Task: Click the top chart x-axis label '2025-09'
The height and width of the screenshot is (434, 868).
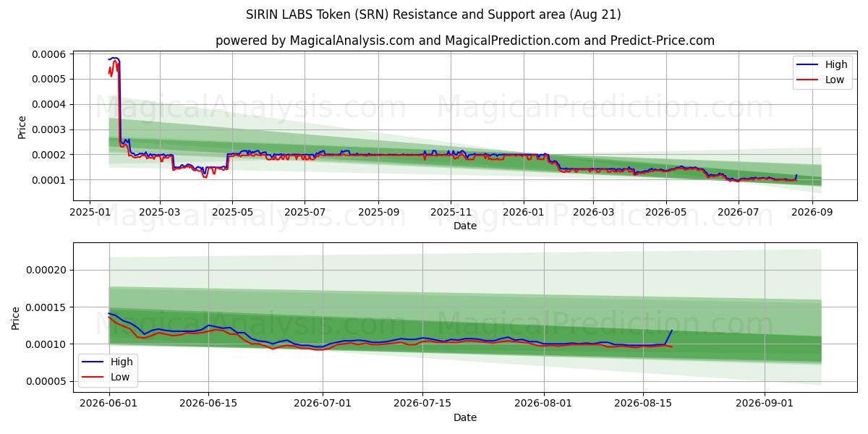Action: pyautogui.click(x=378, y=213)
